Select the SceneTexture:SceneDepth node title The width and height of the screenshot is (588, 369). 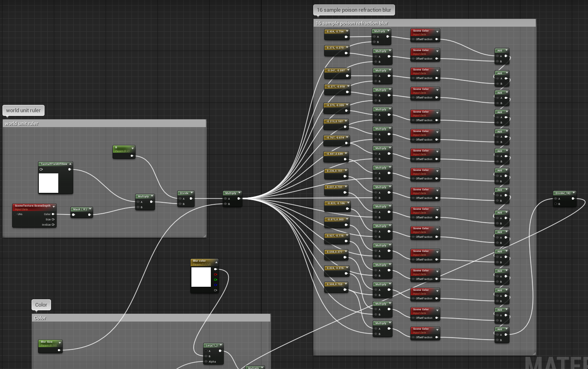pos(33,206)
